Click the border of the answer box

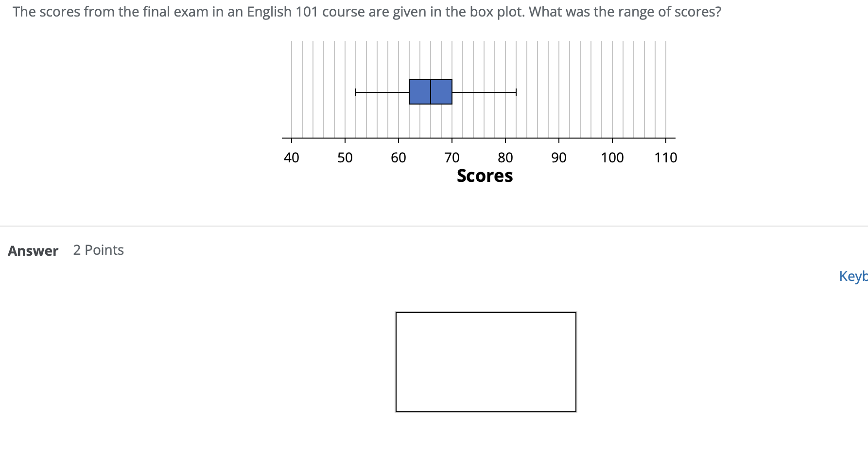485,313
